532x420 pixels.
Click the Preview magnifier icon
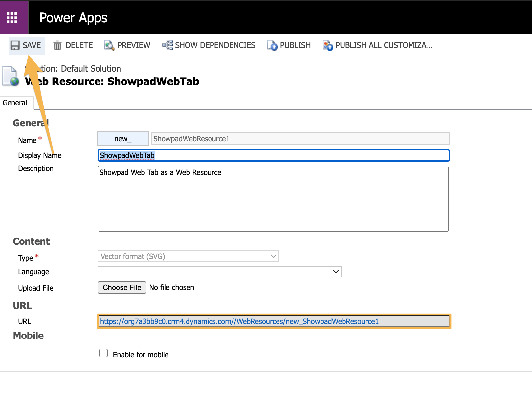click(x=109, y=45)
